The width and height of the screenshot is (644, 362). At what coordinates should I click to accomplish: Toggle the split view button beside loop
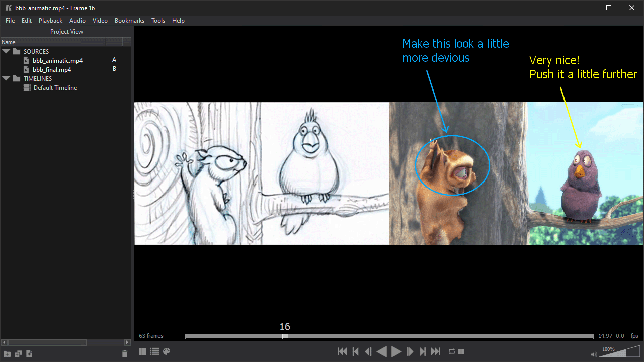click(461, 351)
